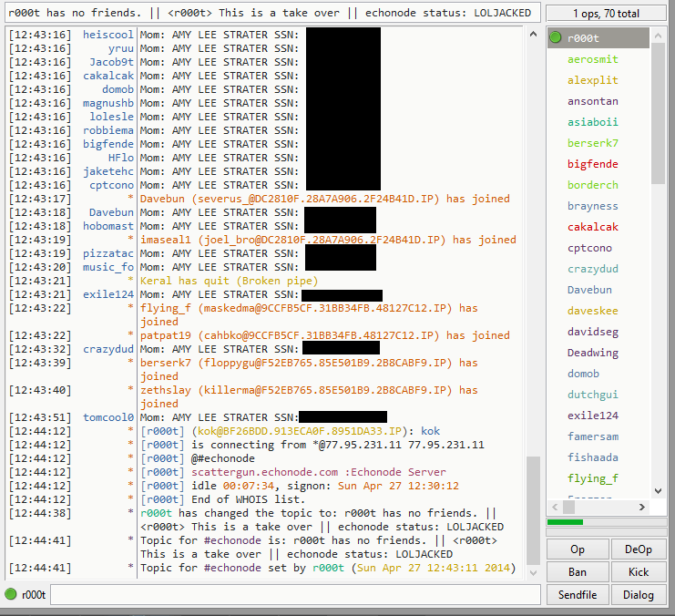Click the user list scroll up arrow

click(x=659, y=35)
